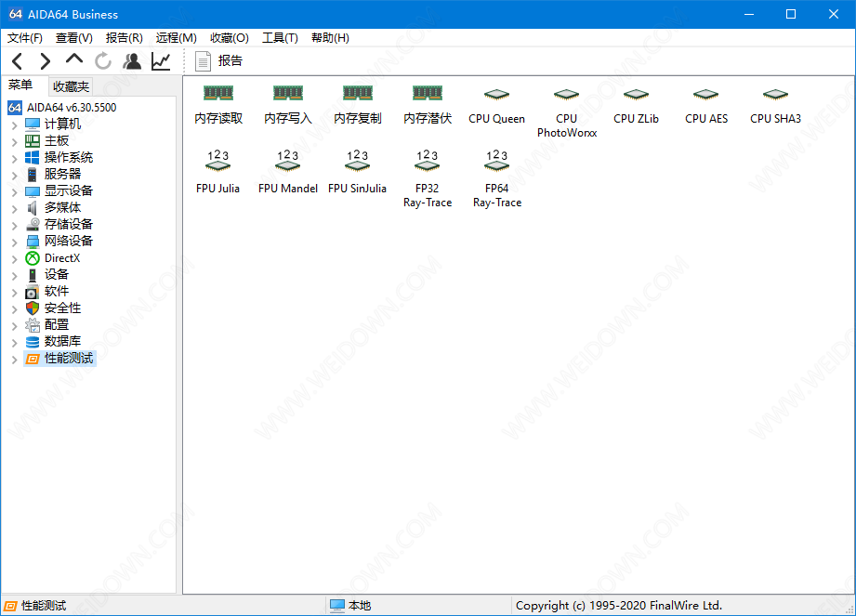The image size is (856, 616).
Task: Open the 内存潜伏 memory latency benchmark
Action: pyautogui.click(x=428, y=105)
